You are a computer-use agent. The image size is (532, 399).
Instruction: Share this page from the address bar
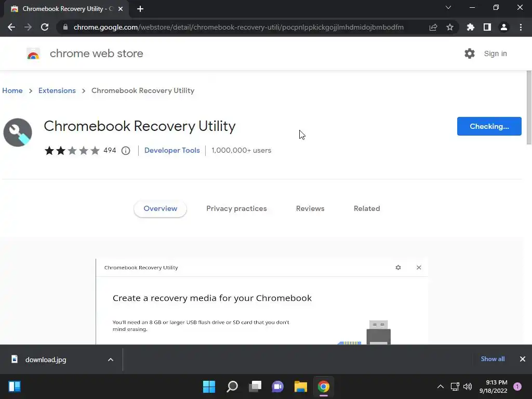[433, 27]
